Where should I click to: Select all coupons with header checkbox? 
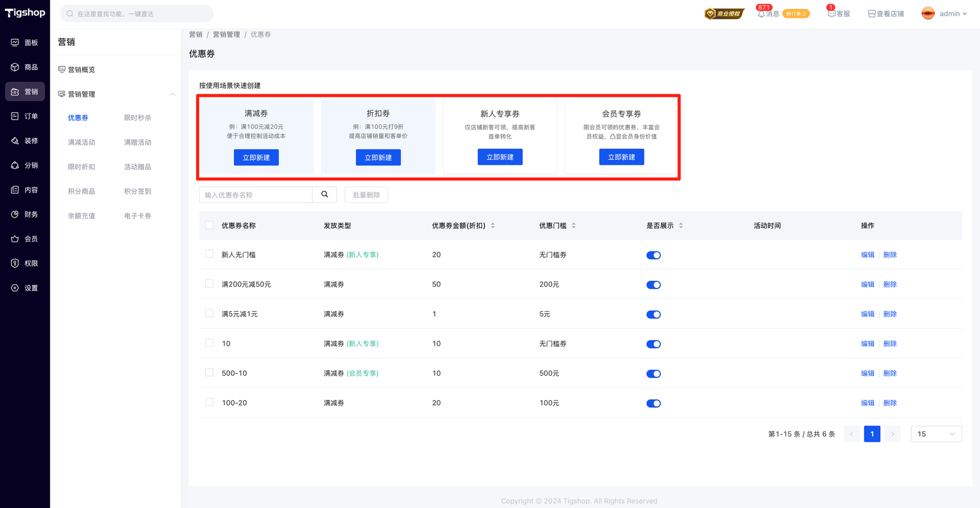(209, 226)
